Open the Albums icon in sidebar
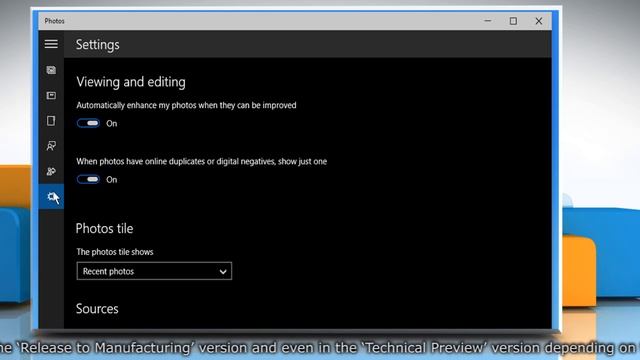 click(51, 96)
